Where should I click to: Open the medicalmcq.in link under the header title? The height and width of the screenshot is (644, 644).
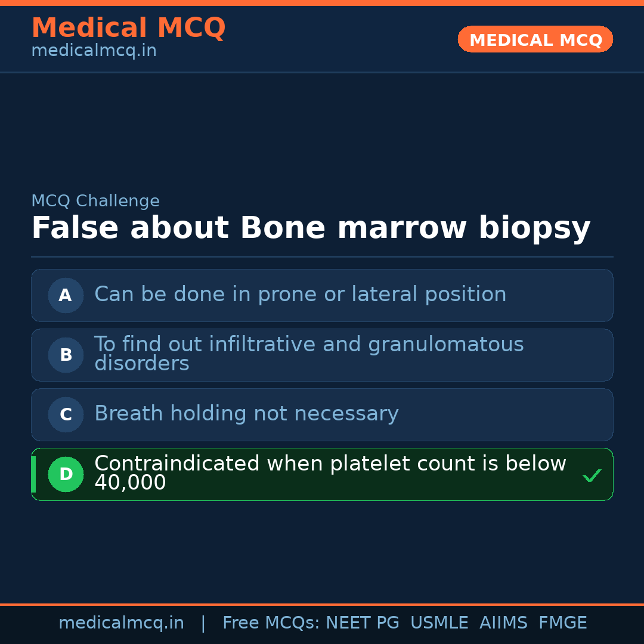(x=94, y=51)
